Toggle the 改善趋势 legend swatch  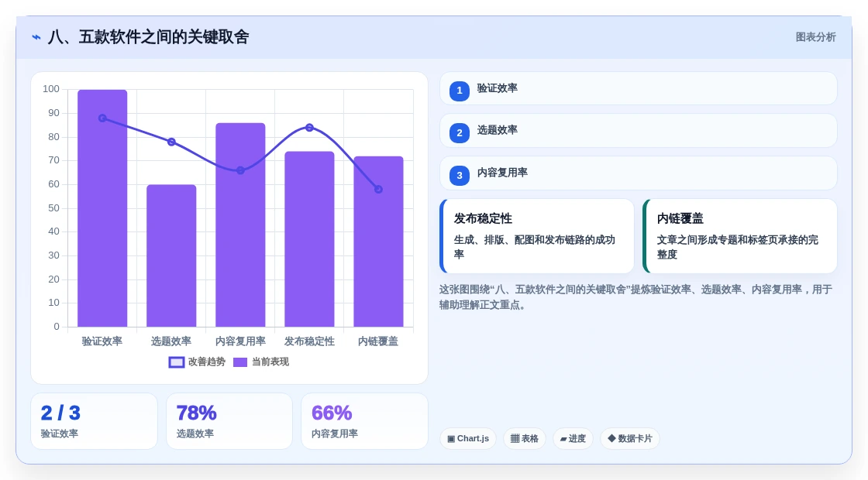pos(177,362)
